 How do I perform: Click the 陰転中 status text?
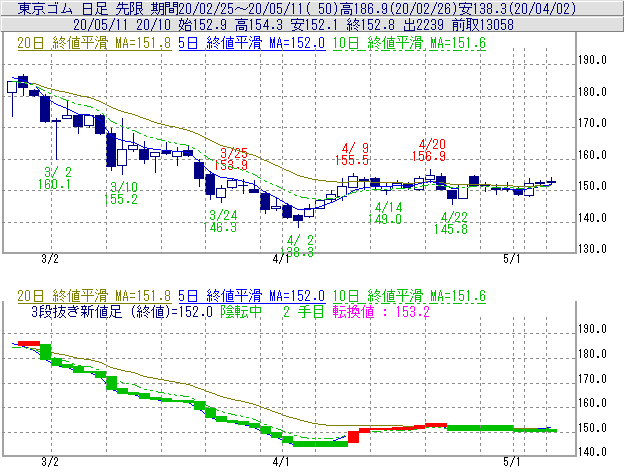[241, 312]
